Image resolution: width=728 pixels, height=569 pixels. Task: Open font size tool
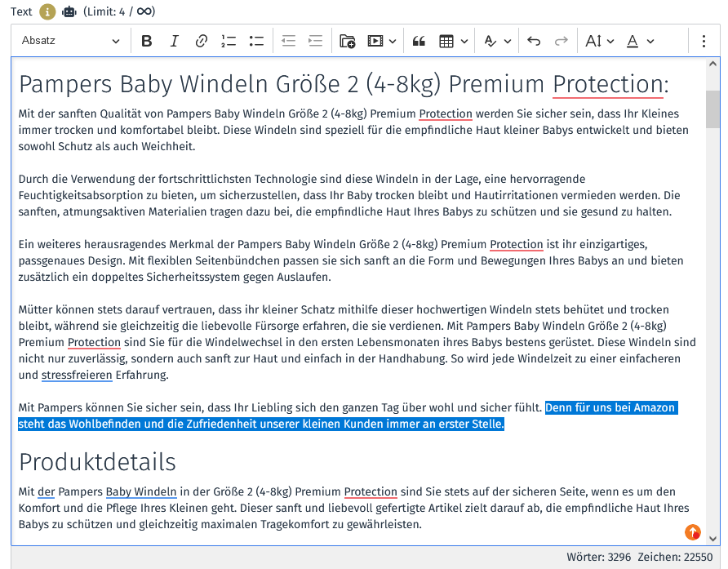coord(593,42)
